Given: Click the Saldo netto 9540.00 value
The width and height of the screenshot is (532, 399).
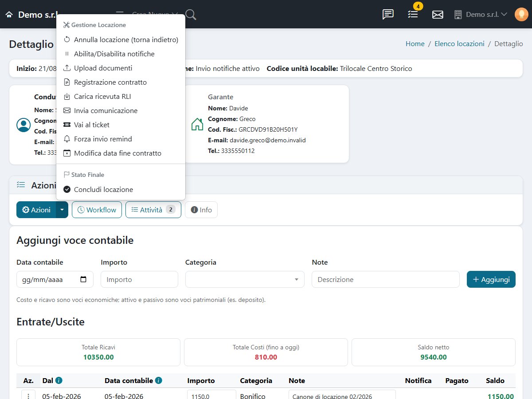Looking at the screenshot, I should (x=434, y=357).
